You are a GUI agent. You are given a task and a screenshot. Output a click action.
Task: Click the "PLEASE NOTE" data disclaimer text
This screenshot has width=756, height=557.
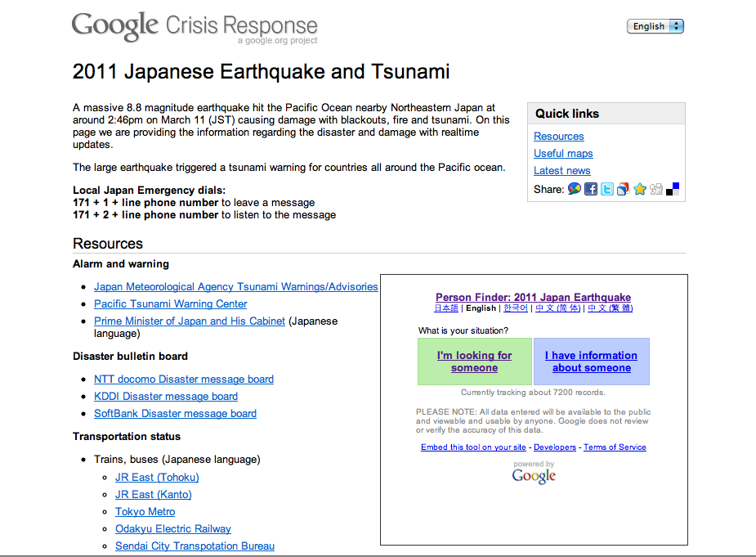point(533,421)
